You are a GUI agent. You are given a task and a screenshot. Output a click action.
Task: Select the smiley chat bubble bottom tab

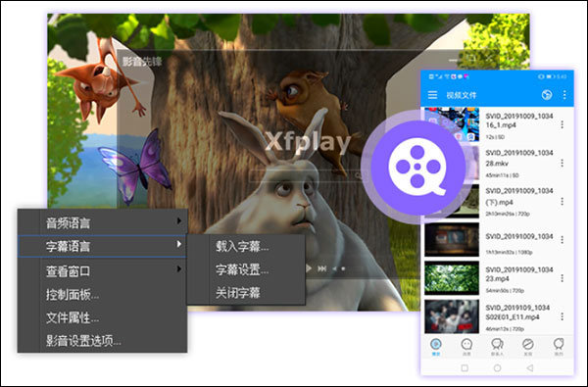point(466,347)
